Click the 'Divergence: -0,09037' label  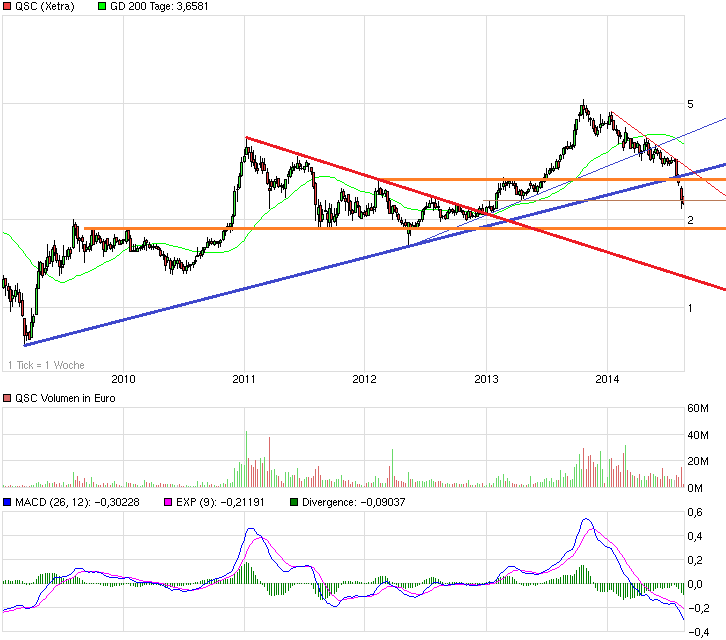pos(354,502)
